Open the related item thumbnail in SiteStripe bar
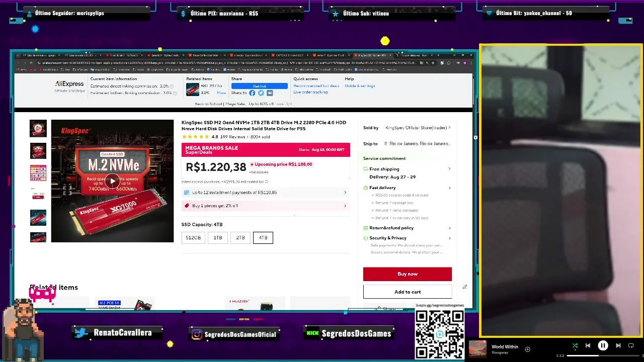This screenshot has width=644, height=362. (x=192, y=89)
